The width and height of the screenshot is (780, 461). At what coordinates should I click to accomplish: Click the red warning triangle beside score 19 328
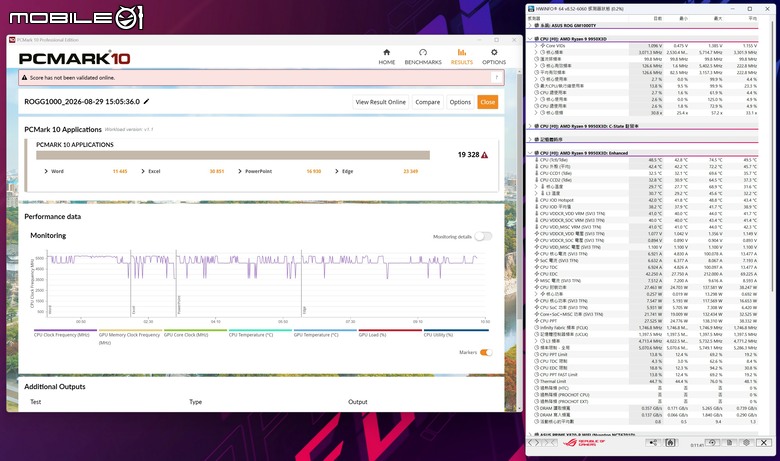click(485, 155)
